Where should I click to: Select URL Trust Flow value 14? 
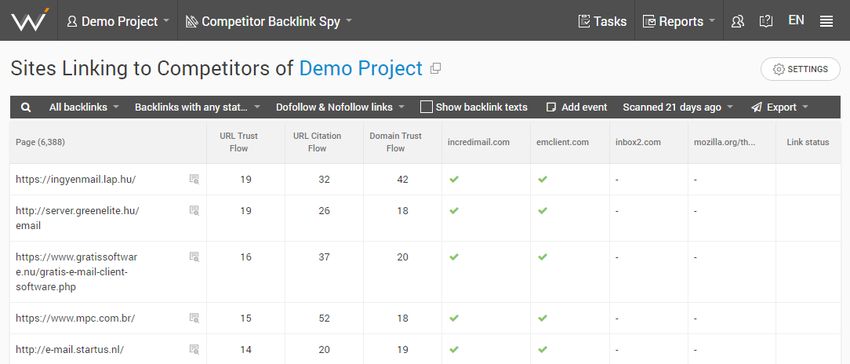(246, 349)
